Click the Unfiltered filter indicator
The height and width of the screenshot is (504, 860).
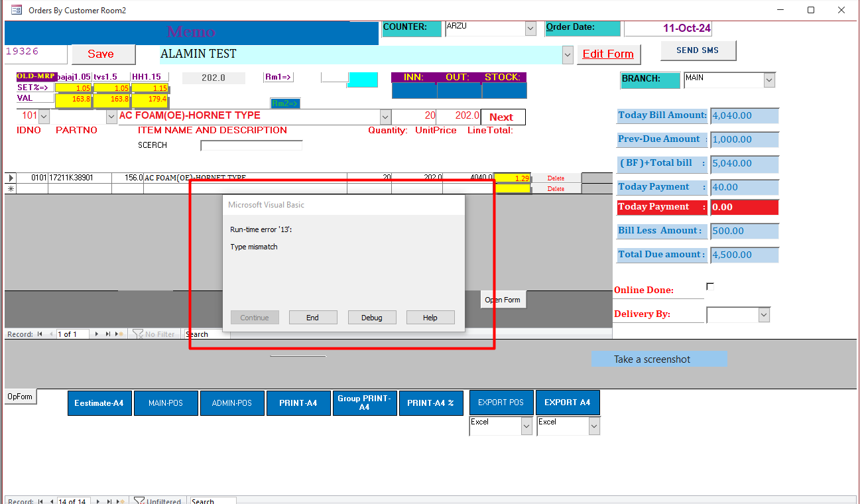[x=157, y=501]
